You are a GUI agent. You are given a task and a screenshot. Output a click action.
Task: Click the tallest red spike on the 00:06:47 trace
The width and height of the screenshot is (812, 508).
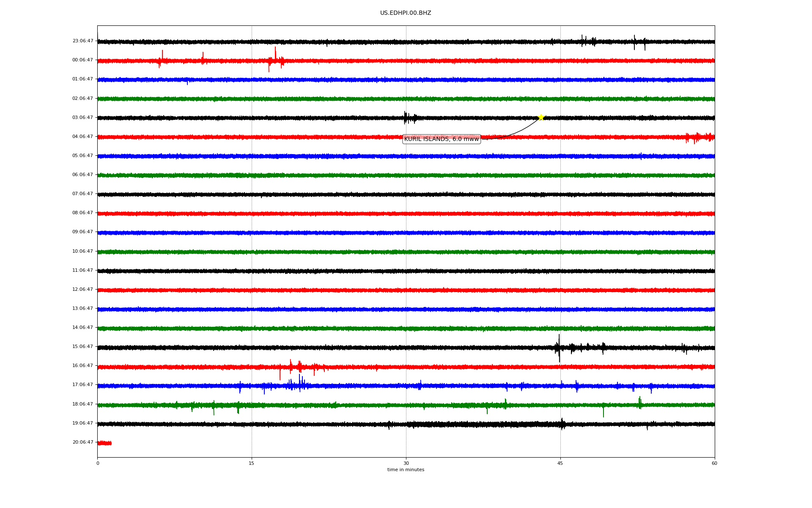click(275, 54)
